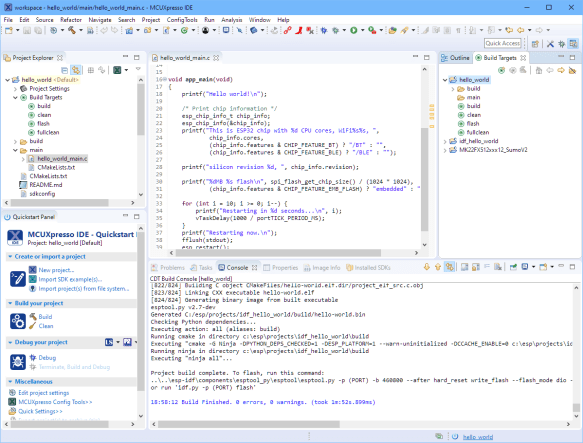Switch to the Outline tab
The width and height of the screenshot is (583, 443).
[x=455, y=58]
